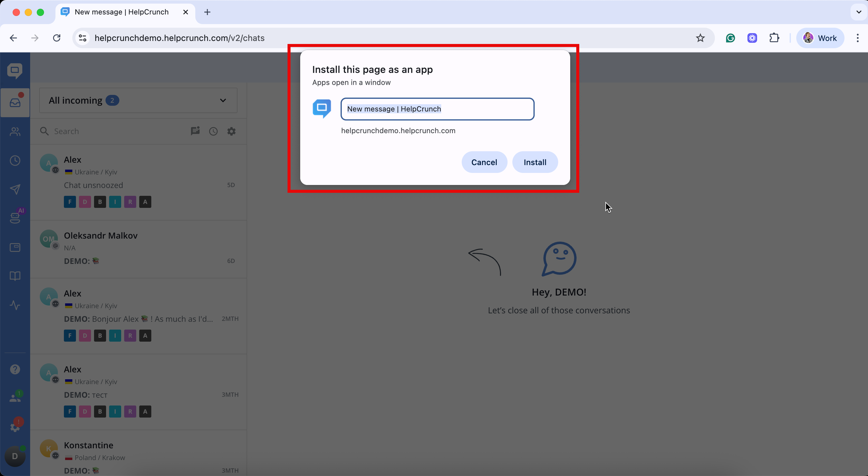This screenshot has width=868, height=476.
Task: Open Chrome three-dot menu
Action: pos(857,38)
